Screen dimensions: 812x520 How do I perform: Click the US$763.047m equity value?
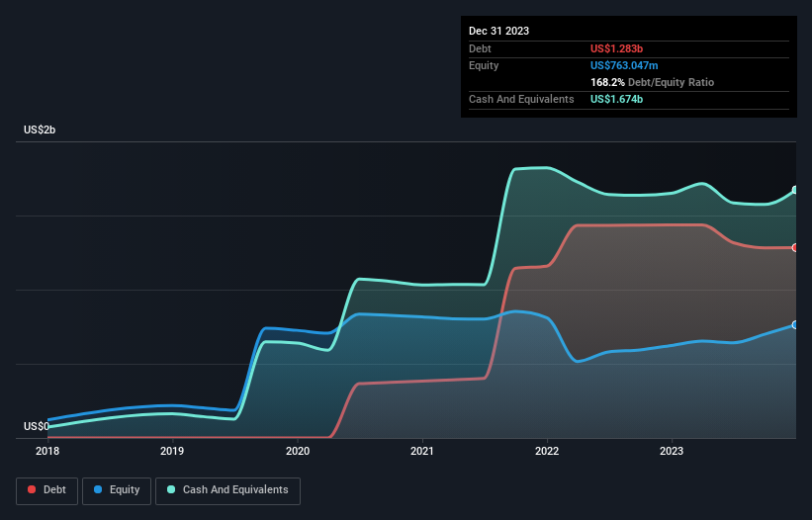tap(624, 65)
